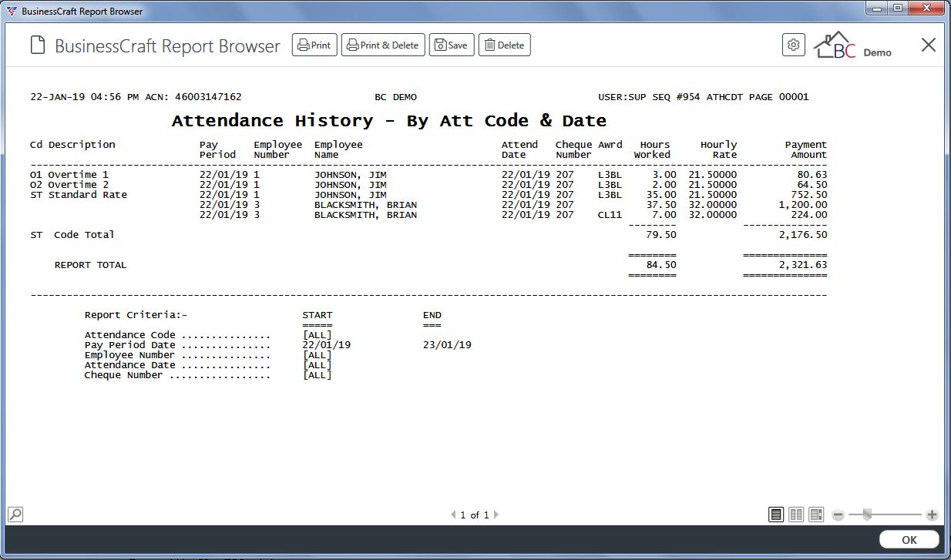Click 'Employee Name' column header

pos(338,149)
